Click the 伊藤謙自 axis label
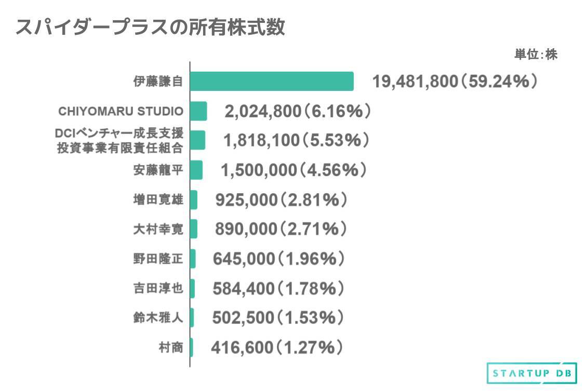 [157, 82]
